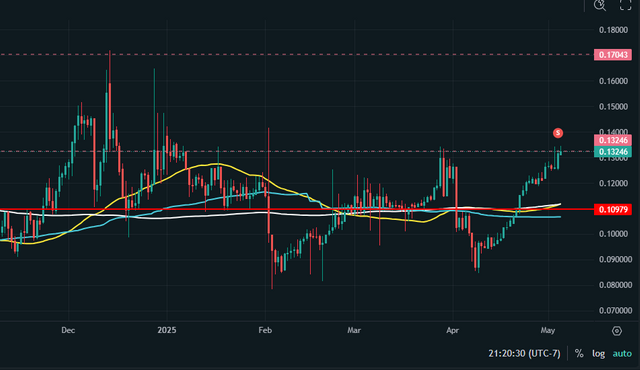Enter fullscreen mode with corner-brackets icon

click(x=625, y=4)
